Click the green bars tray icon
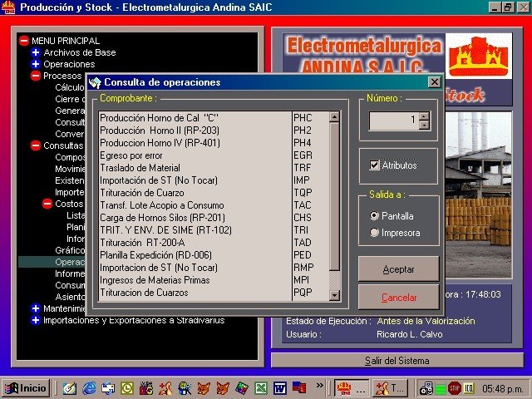Screen dimensions: 532x399 pyautogui.click(x=440, y=389)
